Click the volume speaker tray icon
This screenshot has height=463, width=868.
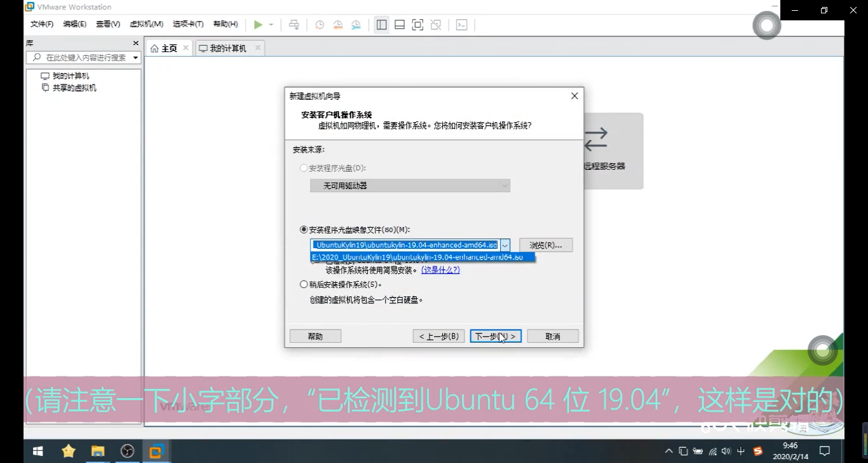726,451
